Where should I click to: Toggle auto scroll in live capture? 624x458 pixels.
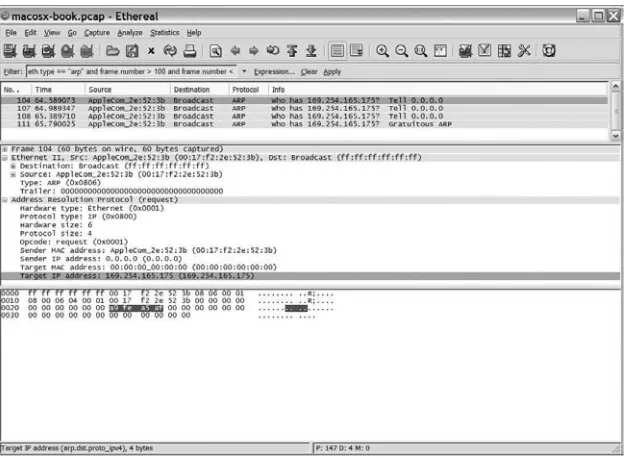coord(356,51)
